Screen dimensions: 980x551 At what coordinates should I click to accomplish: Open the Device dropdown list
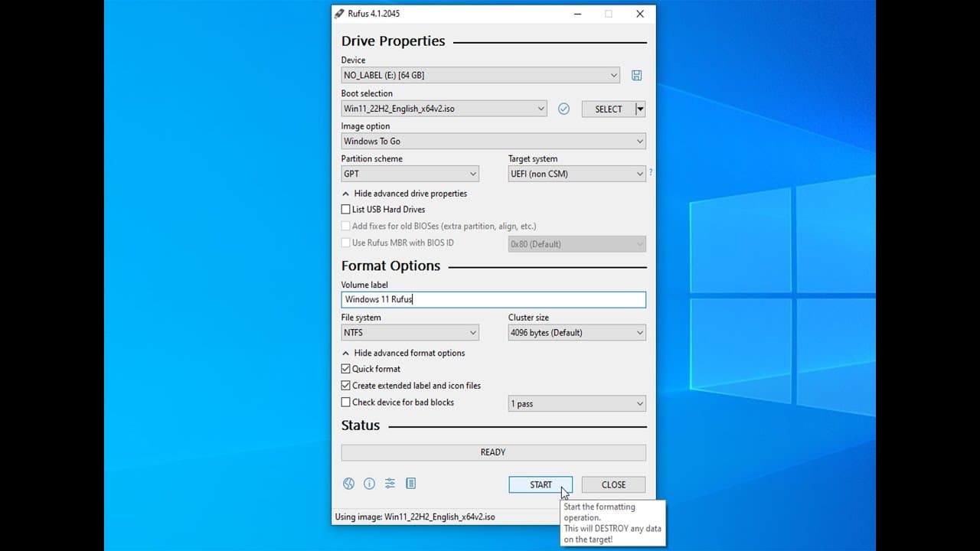pyautogui.click(x=481, y=75)
